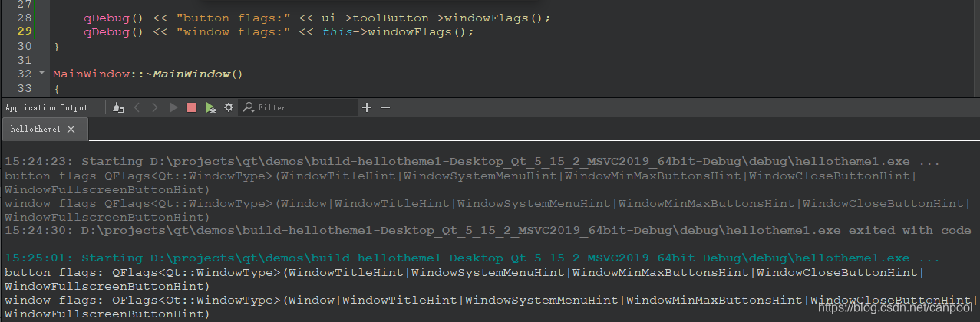Re-run the application with play icon
This screenshot has width=980, height=322.
[x=173, y=108]
